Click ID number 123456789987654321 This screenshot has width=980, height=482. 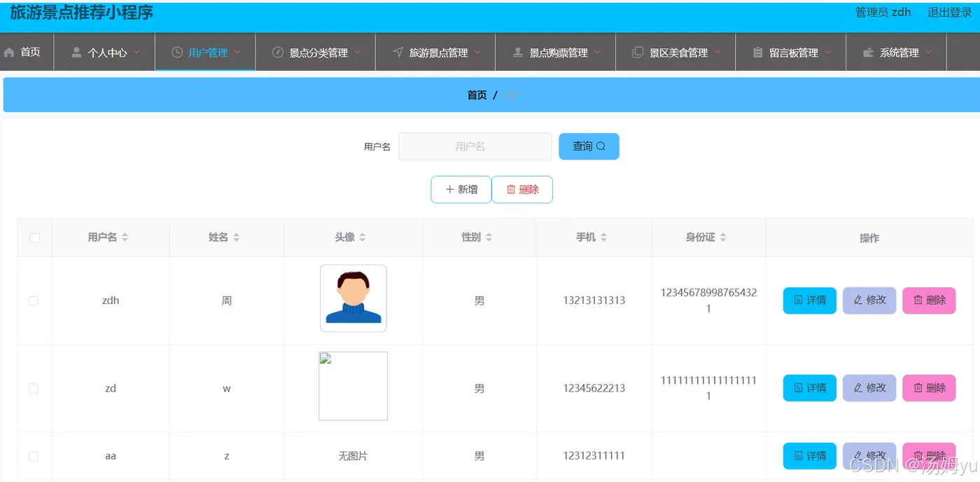coord(708,301)
